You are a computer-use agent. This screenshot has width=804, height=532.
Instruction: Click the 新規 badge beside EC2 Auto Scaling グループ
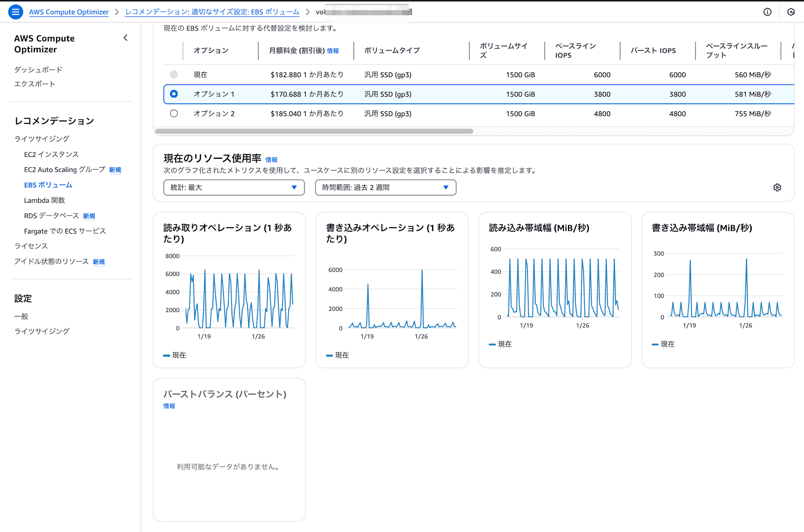click(x=115, y=170)
